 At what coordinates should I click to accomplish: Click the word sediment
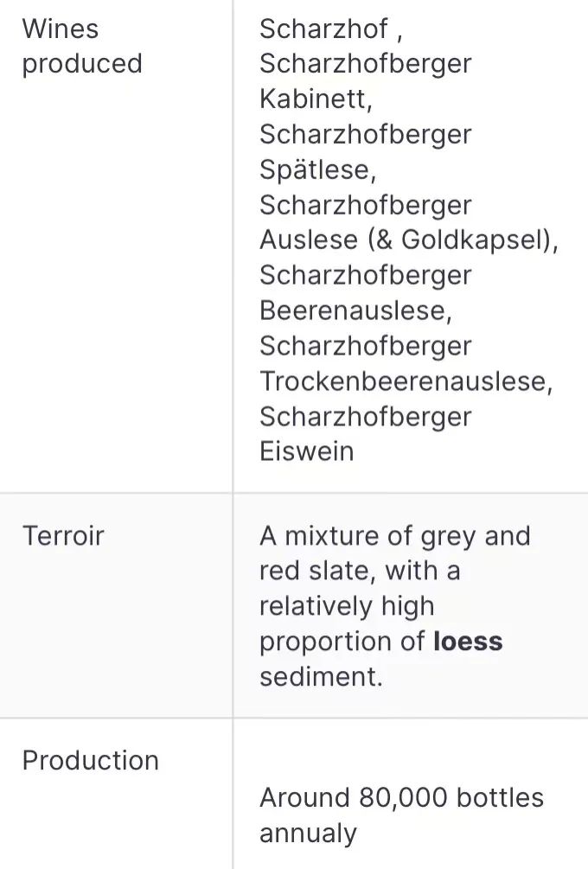pos(320,676)
